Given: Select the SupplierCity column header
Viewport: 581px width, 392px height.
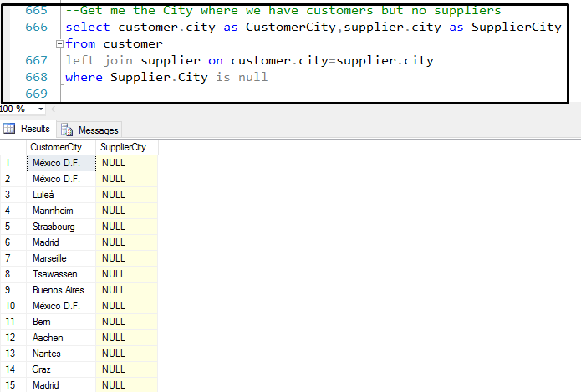Looking at the screenshot, I should 127,147.
